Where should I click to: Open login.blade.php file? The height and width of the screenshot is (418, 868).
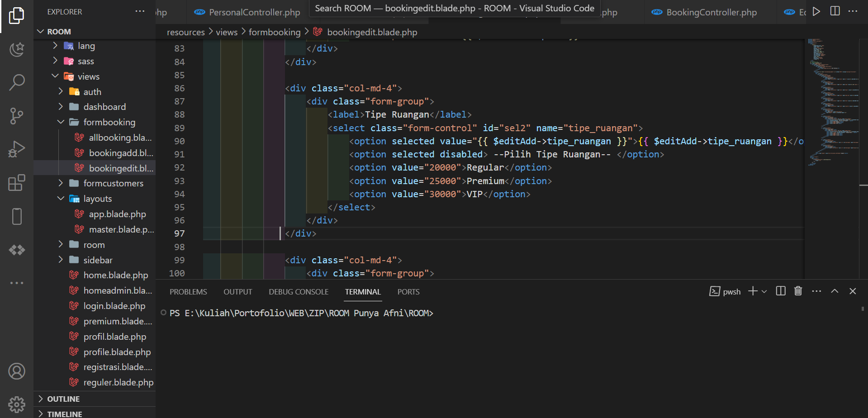point(95,306)
